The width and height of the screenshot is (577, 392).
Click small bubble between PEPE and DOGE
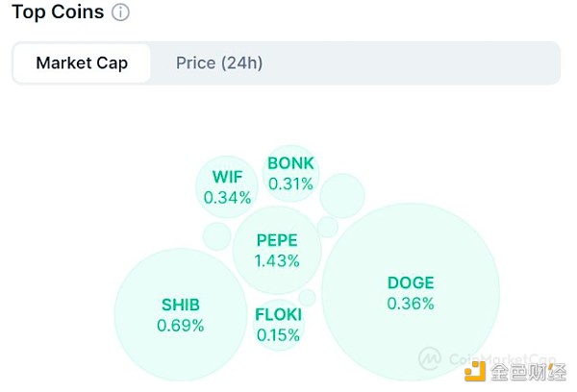tap(328, 227)
